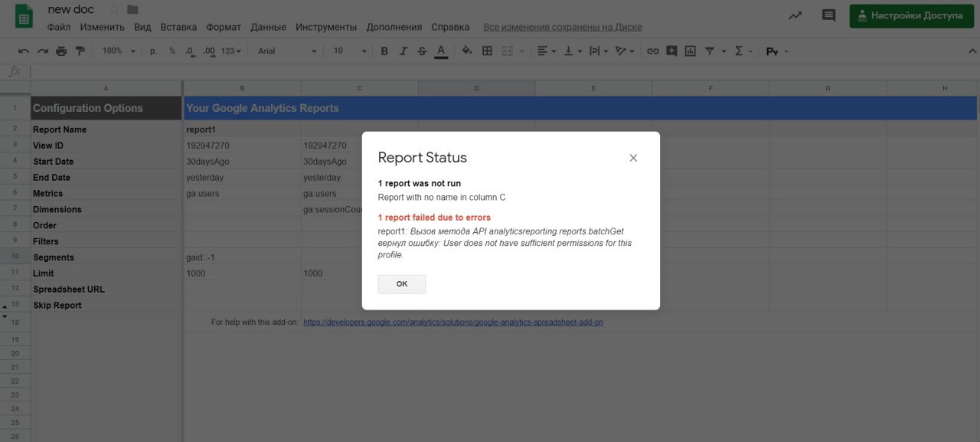Star the document new doc
Image resolution: width=980 pixels, height=442 pixels.
coord(114,9)
